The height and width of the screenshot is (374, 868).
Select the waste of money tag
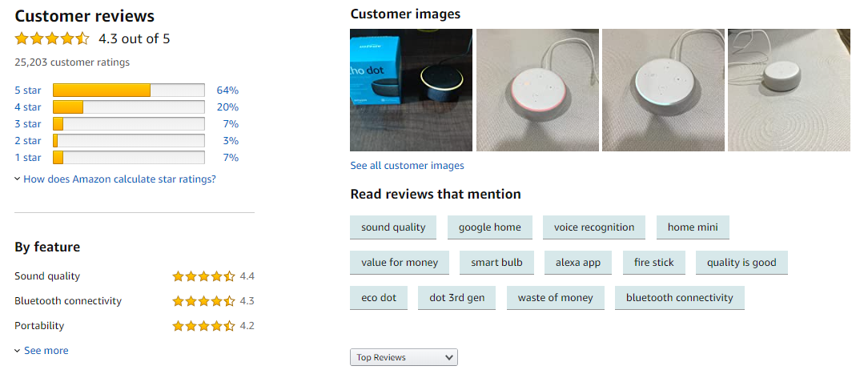[x=555, y=298]
